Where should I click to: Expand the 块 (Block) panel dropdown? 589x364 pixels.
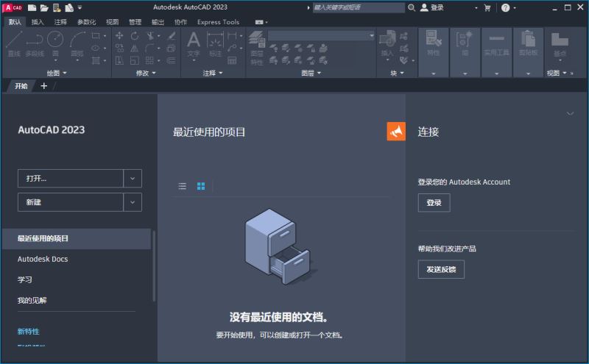(397, 74)
